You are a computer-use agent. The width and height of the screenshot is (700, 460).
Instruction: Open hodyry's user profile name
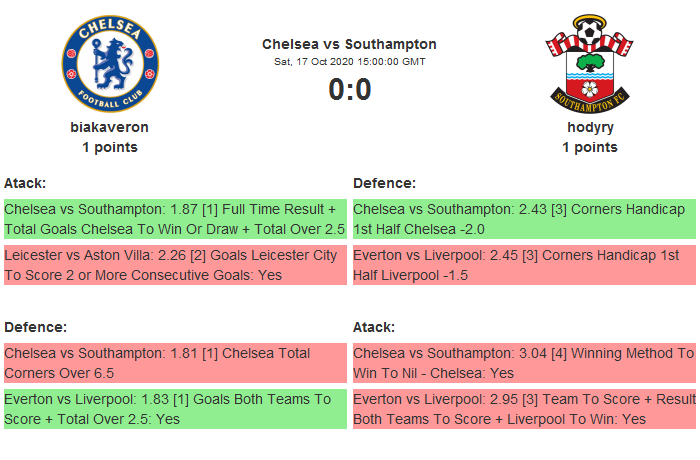[589, 127]
